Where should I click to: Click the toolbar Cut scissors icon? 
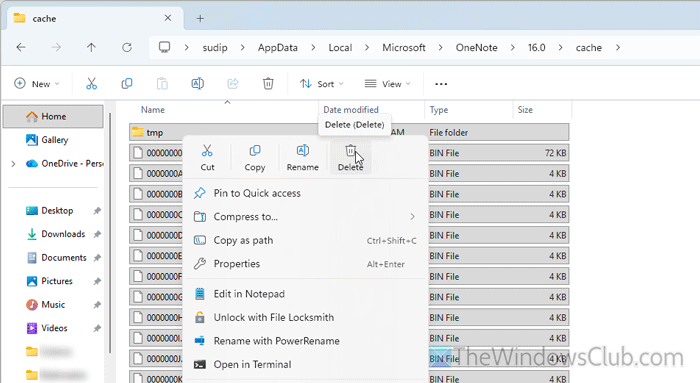[x=92, y=83]
